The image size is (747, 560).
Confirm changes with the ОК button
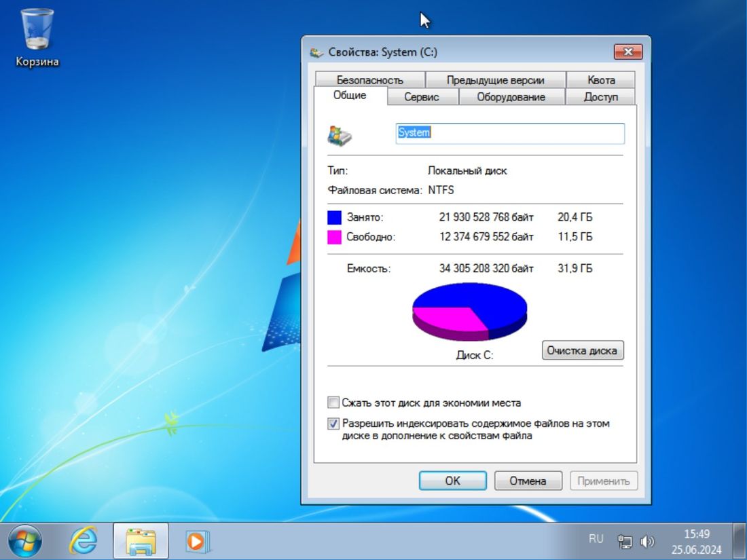coord(452,480)
